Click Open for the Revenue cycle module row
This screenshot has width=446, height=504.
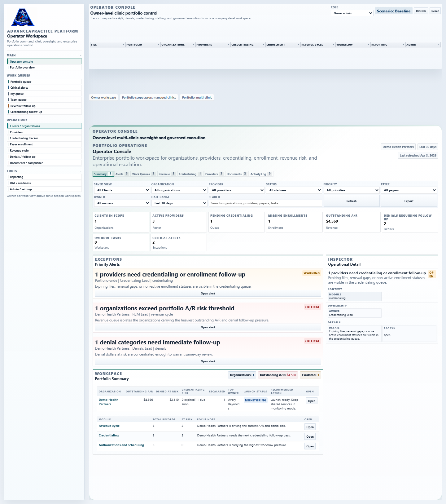[310, 427]
